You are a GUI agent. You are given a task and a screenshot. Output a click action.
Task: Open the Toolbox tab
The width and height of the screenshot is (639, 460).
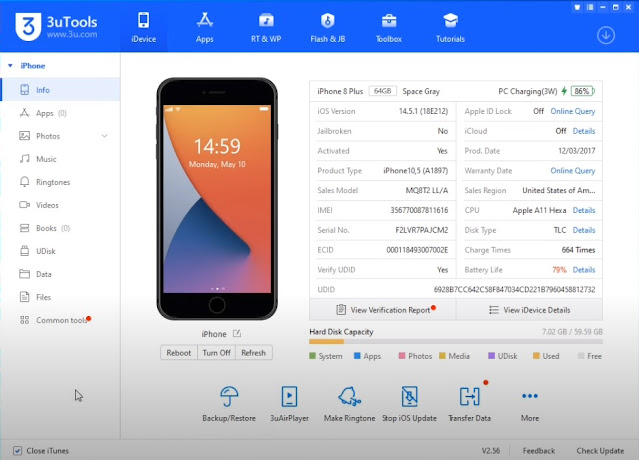[x=389, y=28]
